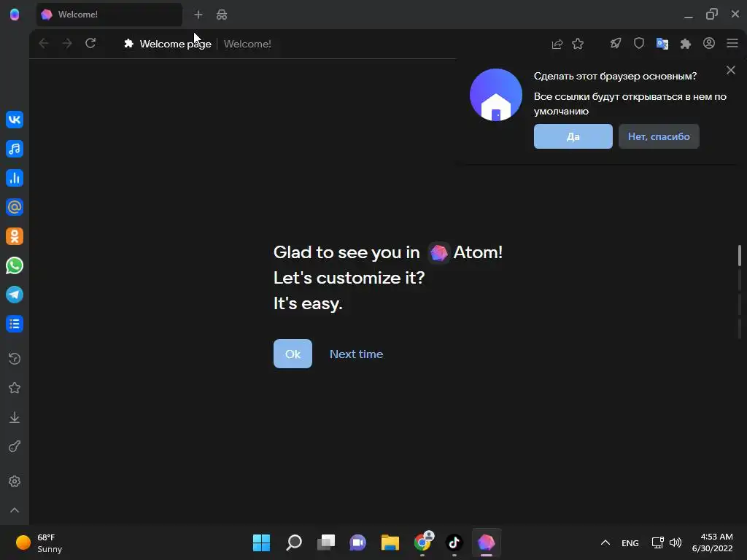Open the VK sidebar shortcut

15,119
